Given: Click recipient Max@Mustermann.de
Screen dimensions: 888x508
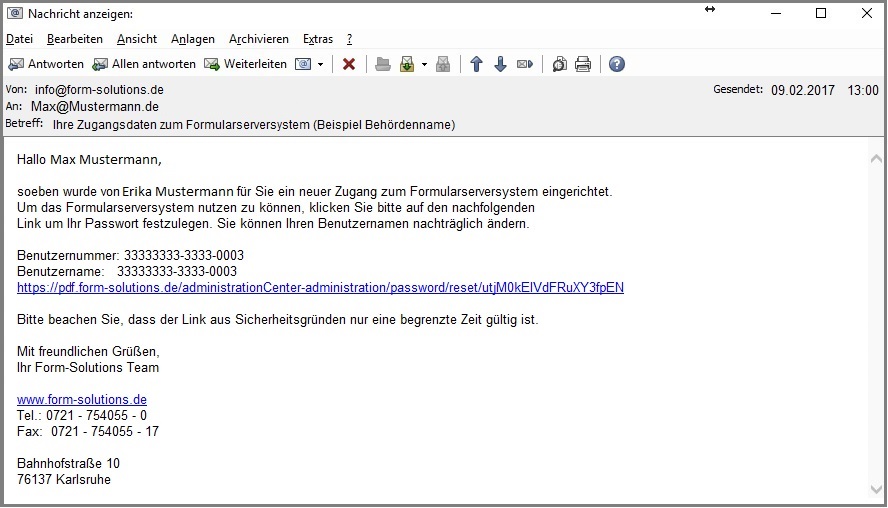Looking at the screenshot, I should (x=95, y=106).
